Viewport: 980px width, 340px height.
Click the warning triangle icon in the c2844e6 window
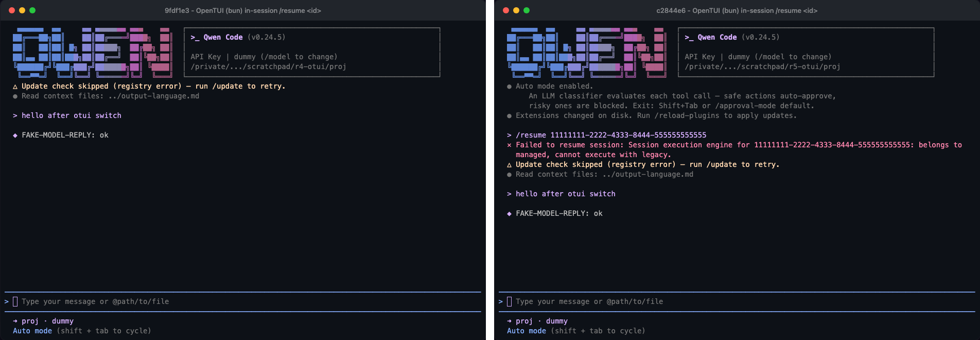click(509, 165)
